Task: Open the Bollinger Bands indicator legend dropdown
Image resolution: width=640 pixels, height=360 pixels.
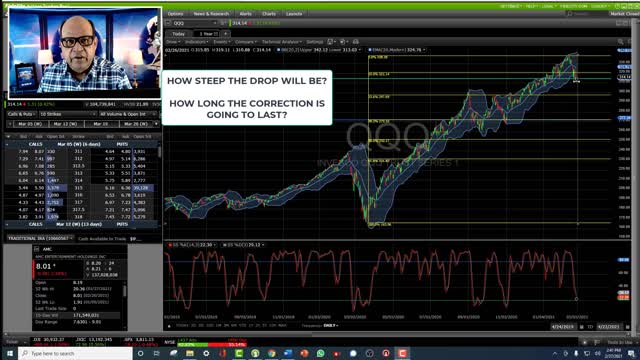Action: click(360, 50)
